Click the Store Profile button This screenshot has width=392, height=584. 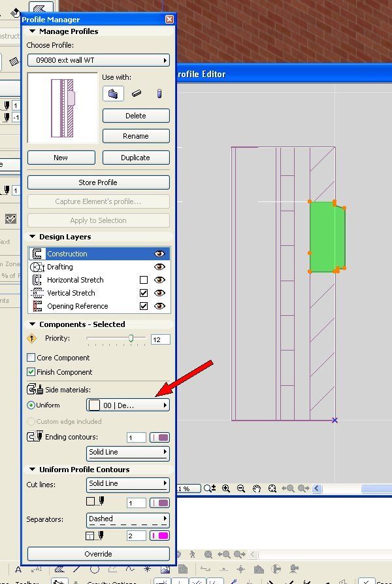pos(98,182)
